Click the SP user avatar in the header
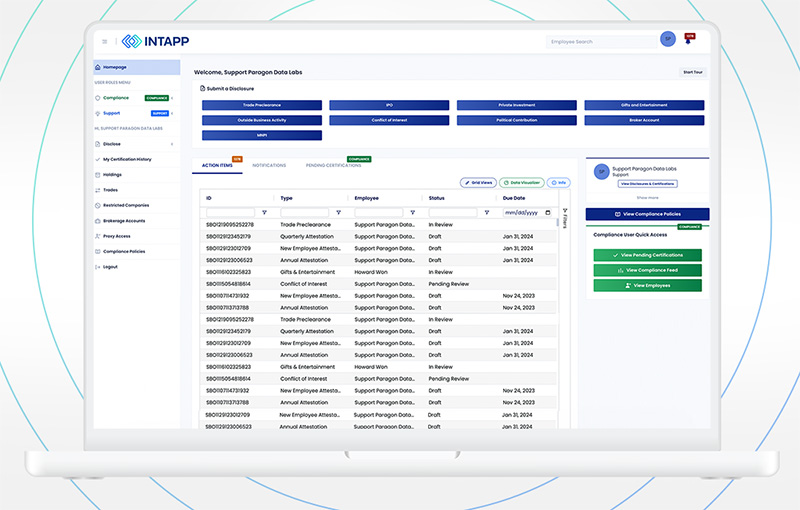800x510 pixels. (667, 39)
